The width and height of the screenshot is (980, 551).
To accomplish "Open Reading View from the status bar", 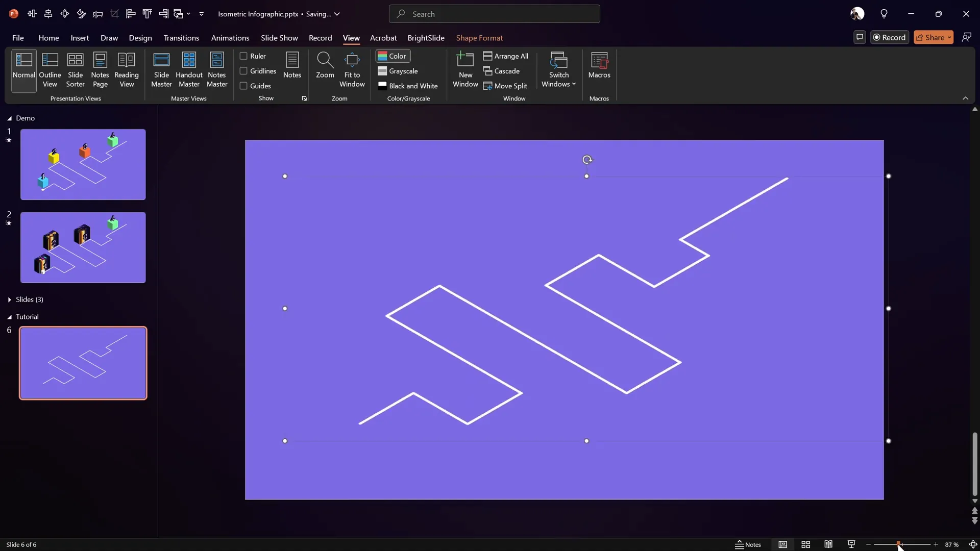I will [828, 544].
